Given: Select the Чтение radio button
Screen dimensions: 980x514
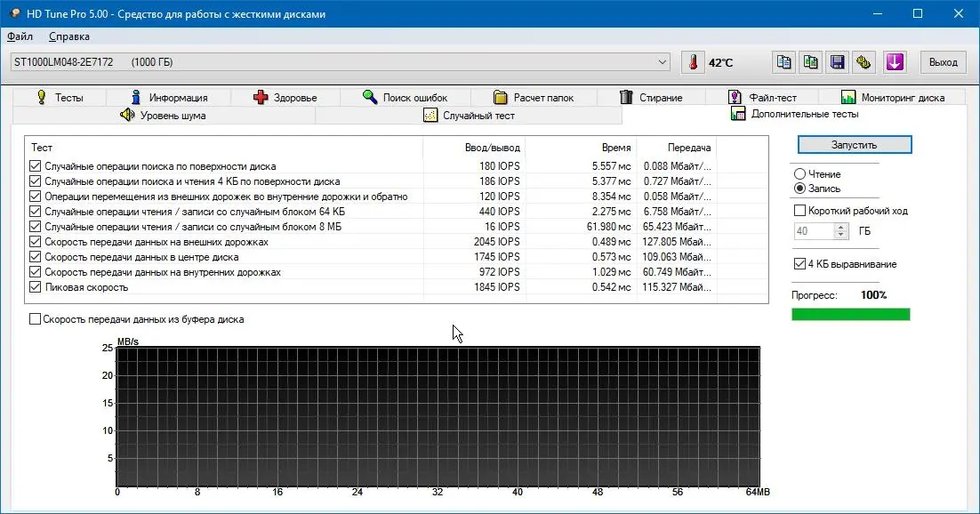Looking at the screenshot, I should tap(799, 173).
